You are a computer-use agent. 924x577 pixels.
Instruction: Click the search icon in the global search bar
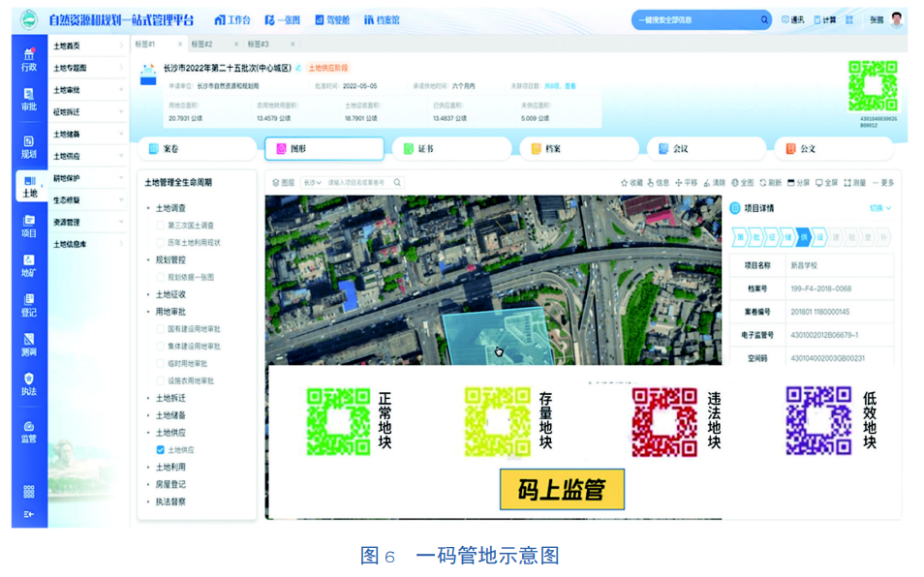click(764, 20)
